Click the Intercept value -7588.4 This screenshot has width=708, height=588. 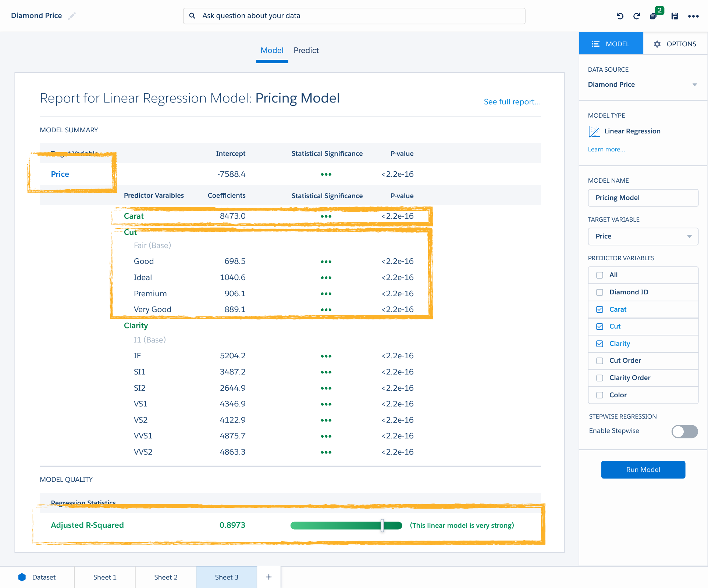[x=231, y=174]
